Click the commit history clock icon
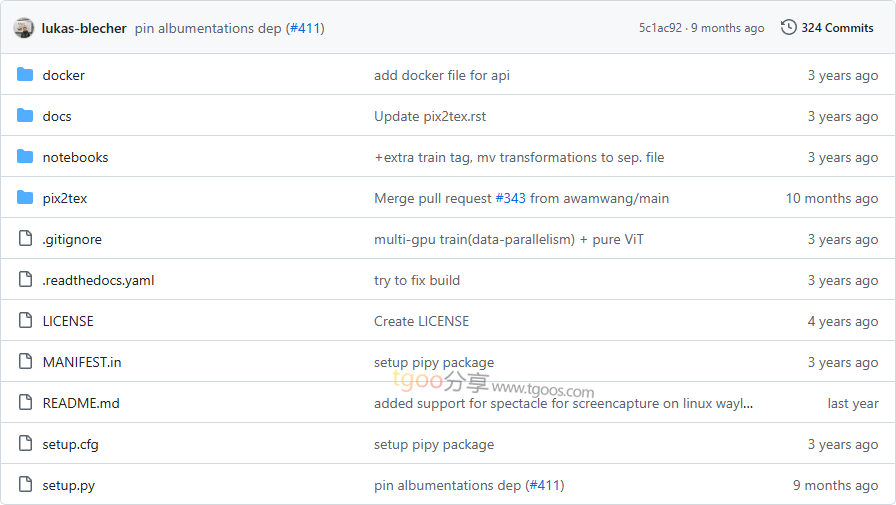 point(788,28)
